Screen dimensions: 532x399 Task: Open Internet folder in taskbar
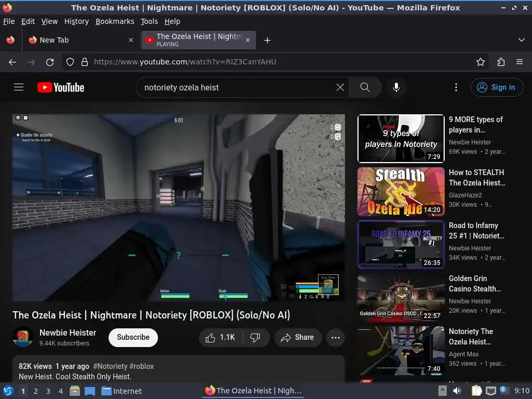[122, 391]
